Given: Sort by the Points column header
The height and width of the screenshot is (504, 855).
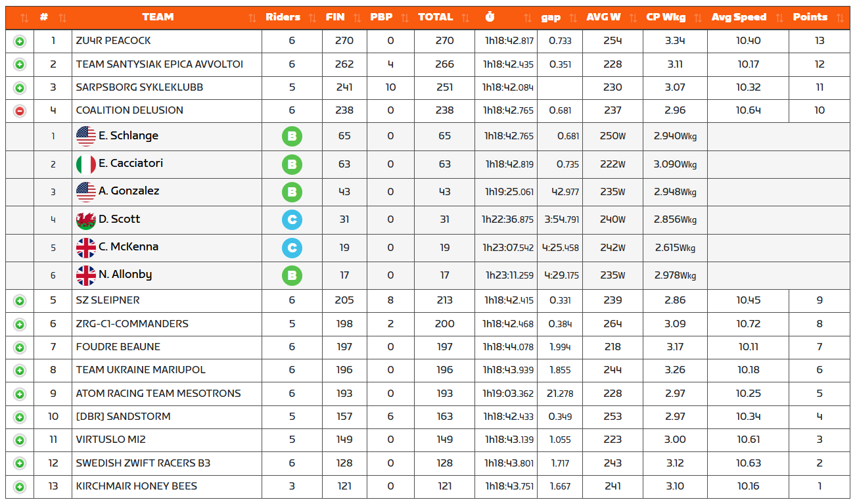Looking at the screenshot, I should 810,18.
